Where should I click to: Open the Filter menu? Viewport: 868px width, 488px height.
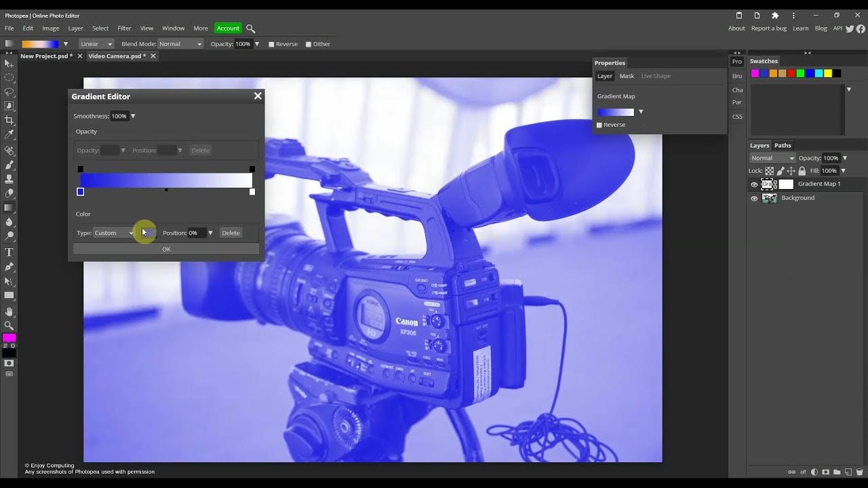coord(124,28)
